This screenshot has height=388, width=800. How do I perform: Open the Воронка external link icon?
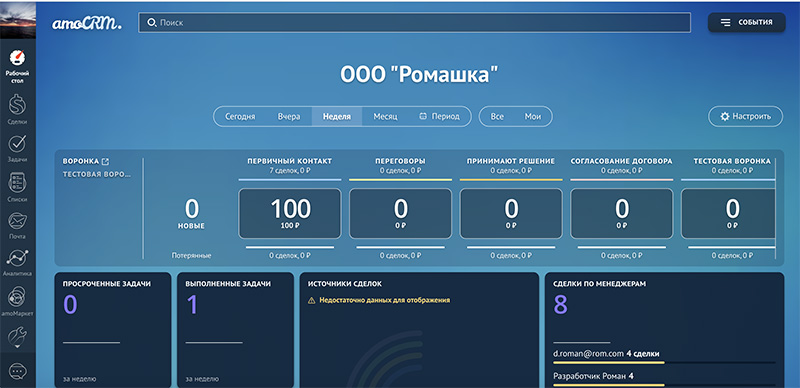click(x=106, y=161)
